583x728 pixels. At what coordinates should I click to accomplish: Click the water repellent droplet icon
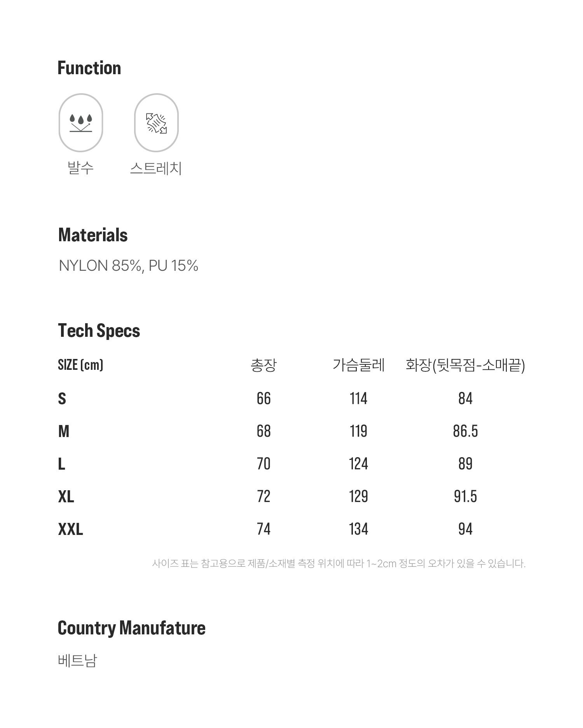tap(81, 123)
